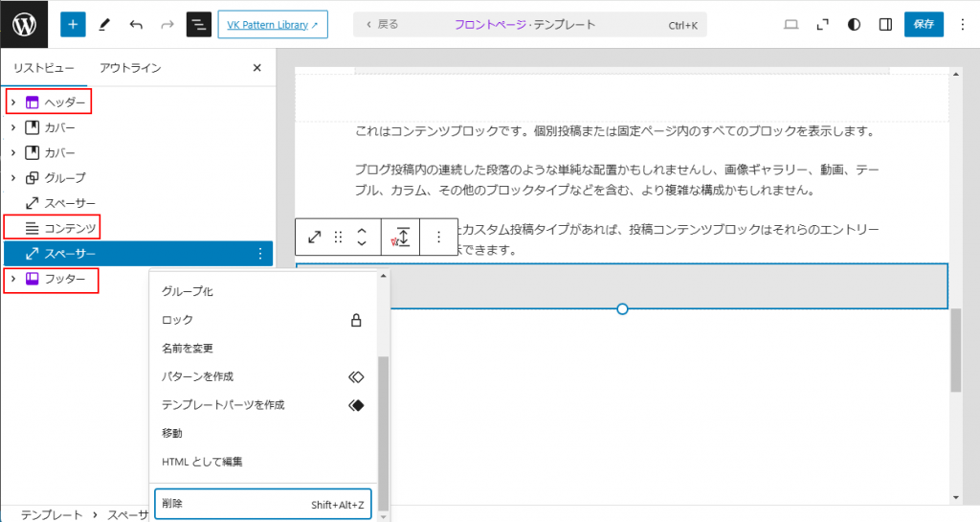Expand the グループ block in list view
The width and height of the screenshot is (980, 522).
pos(13,178)
